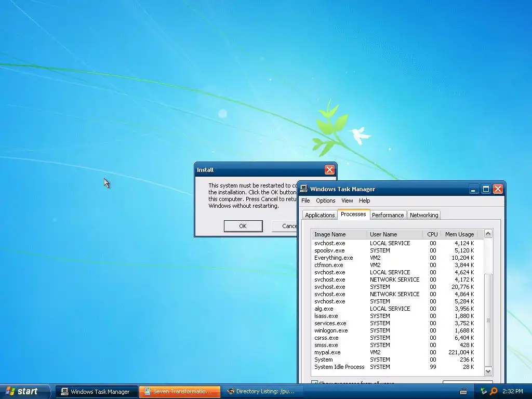Sort processes by User Name column
Viewport: 532px width, 399px height.
point(395,234)
